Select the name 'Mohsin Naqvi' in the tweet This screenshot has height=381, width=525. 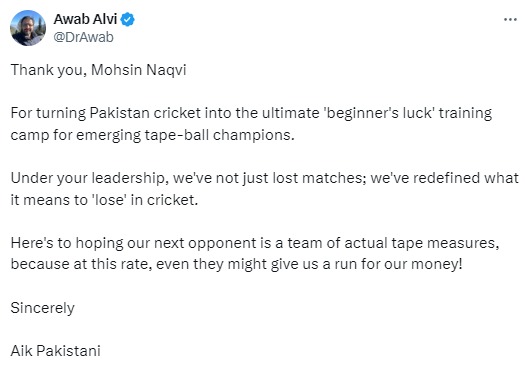(139, 70)
